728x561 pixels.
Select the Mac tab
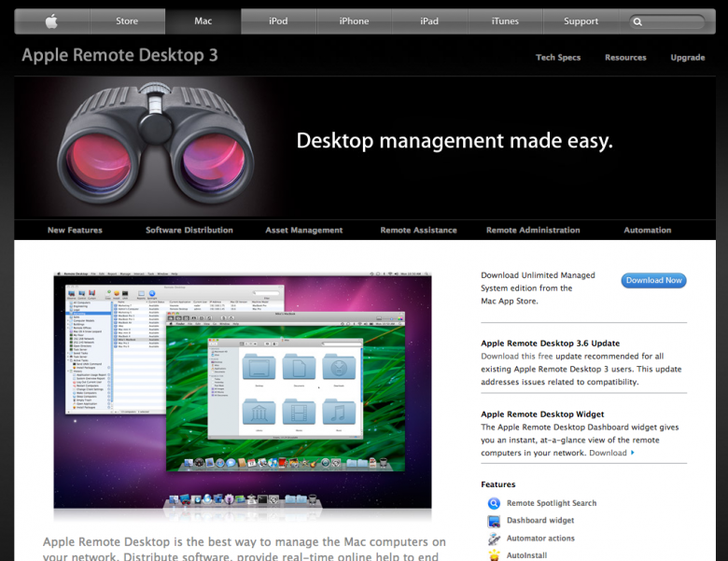(203, 21)
